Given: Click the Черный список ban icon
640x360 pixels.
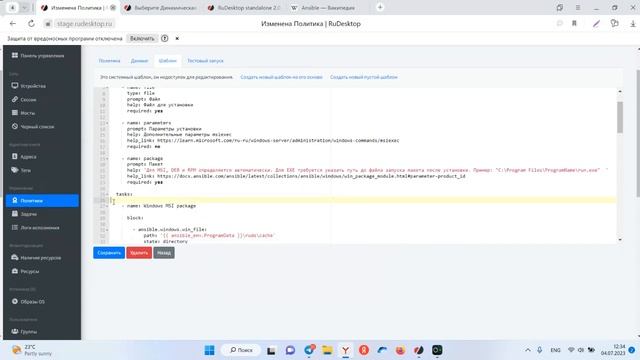Looking at the screenshot, I should pos(15,127).
